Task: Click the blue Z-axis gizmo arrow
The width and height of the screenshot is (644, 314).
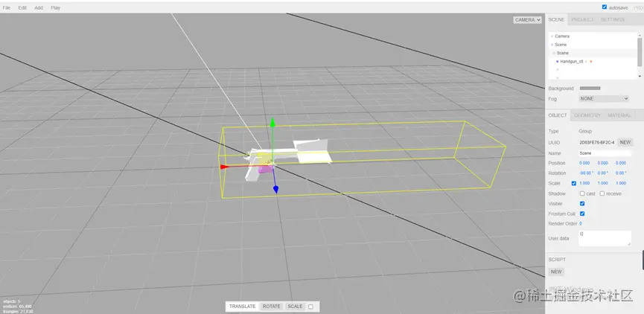Action: point(276,189)
